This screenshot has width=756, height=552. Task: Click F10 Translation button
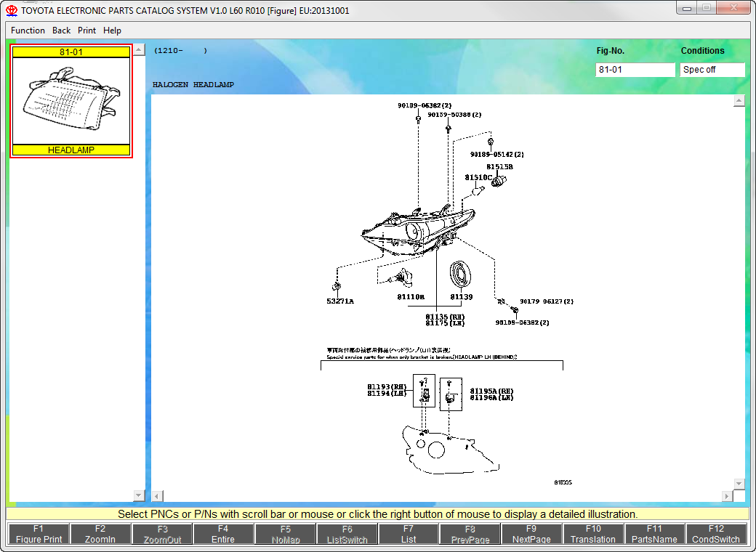593,534
